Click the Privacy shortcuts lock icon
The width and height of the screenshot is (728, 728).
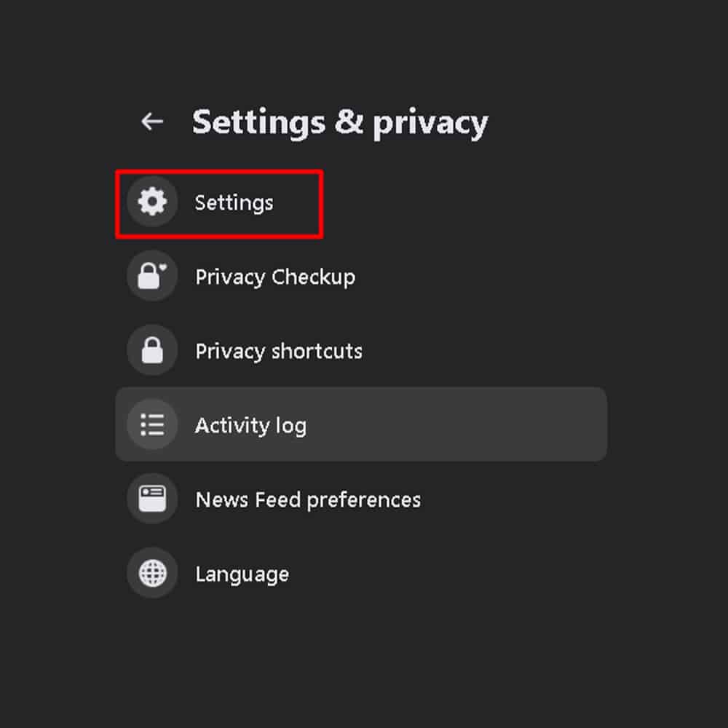click(x=151, y=351)
